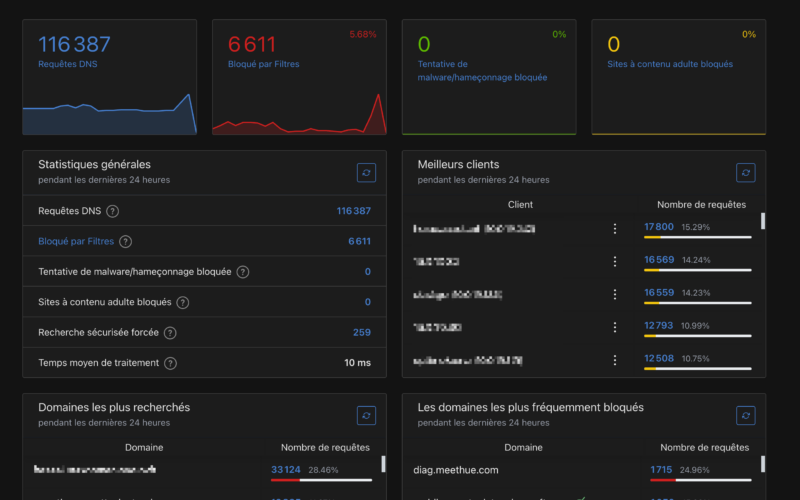Click help icon beside Bloqué par Filtres row

125,241
